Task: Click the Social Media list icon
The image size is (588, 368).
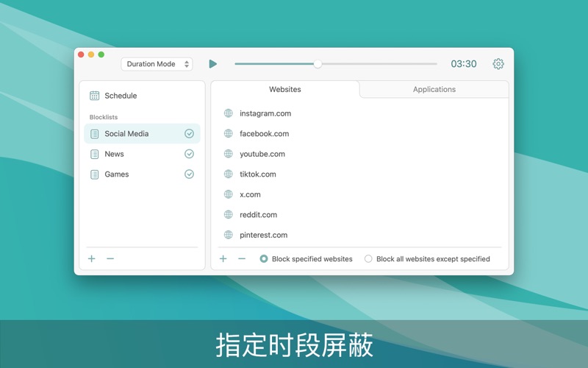Action: tap(95, 134)
